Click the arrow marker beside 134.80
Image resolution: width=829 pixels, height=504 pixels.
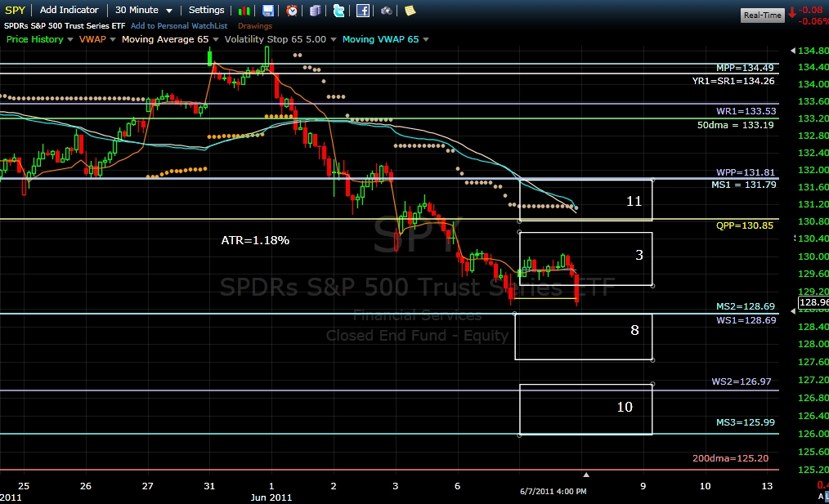coord(792,51)
